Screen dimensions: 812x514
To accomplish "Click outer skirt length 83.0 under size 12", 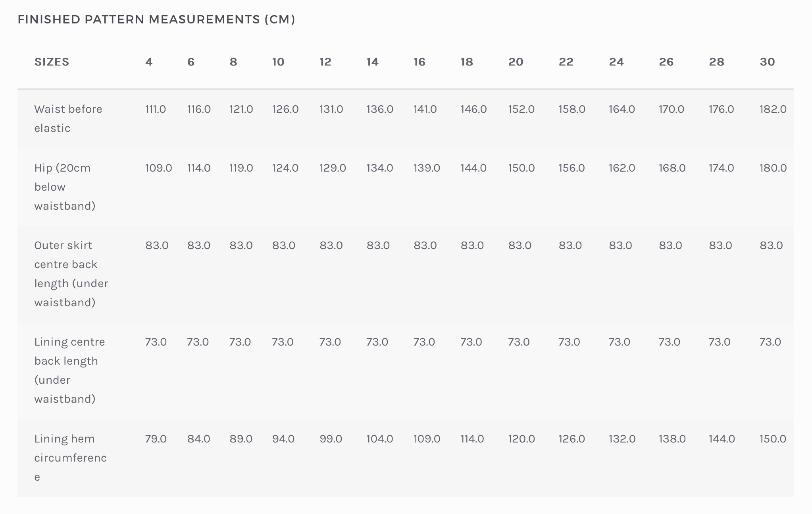I will pyautogui.click(x=331, y=245).
